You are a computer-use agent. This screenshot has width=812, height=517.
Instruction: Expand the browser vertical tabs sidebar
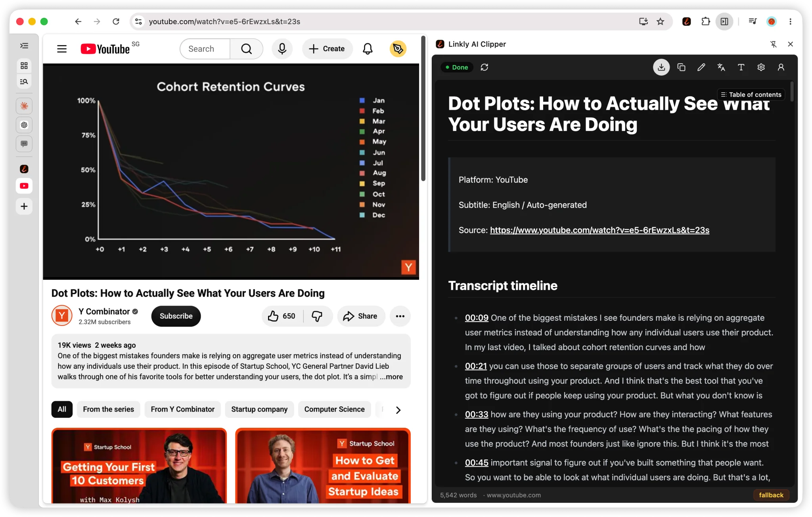click(x=24, y=46)
